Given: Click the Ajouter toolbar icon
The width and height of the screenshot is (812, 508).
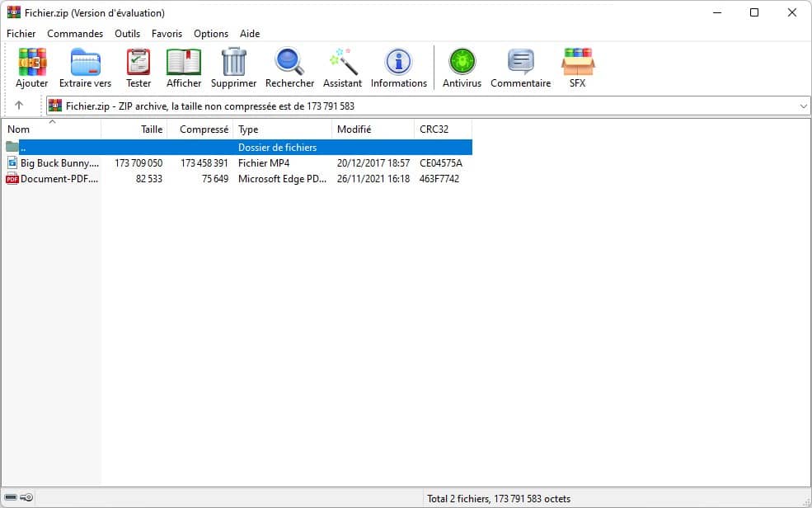Looking at the screenshot, I should 32,63.
